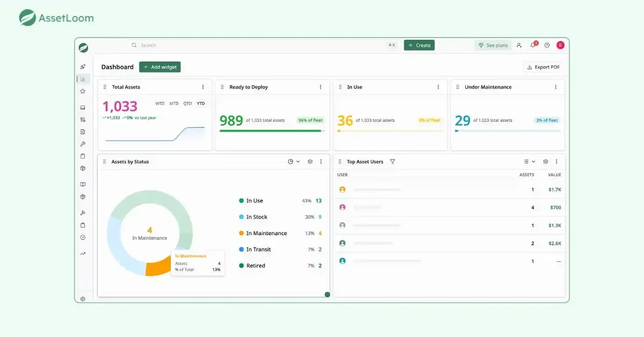Click the AssetLoom logo at top left
Image resolution: width=644 pixels, height=337 pixels.
point(56,18)
